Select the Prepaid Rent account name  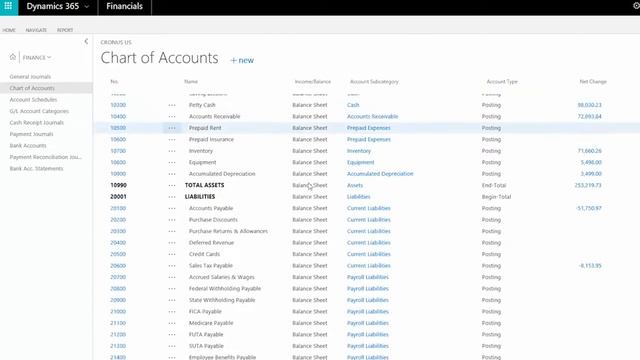click(205, 128)
